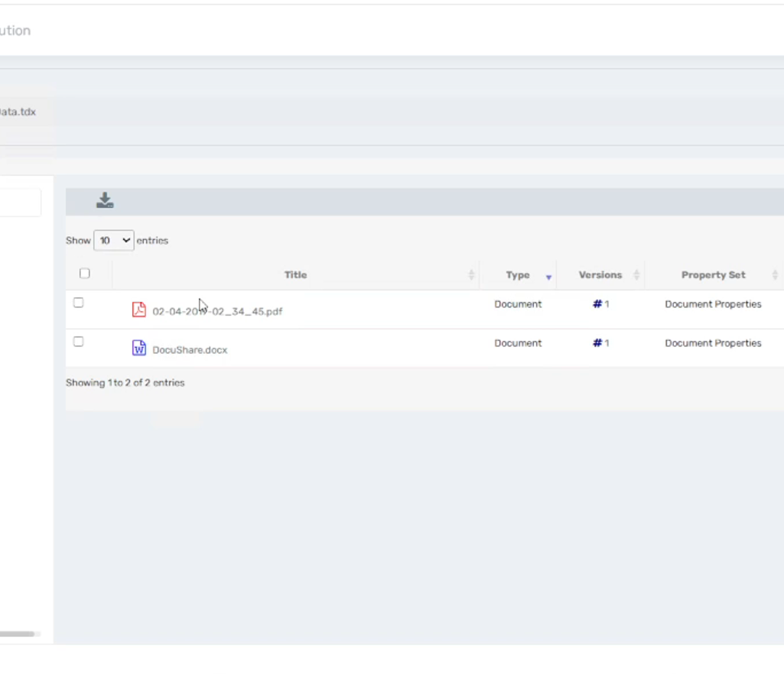Open the 02-04-2019-02_34_45.pdf link
This screenshot has height=675, width=784.
[217, 311]
